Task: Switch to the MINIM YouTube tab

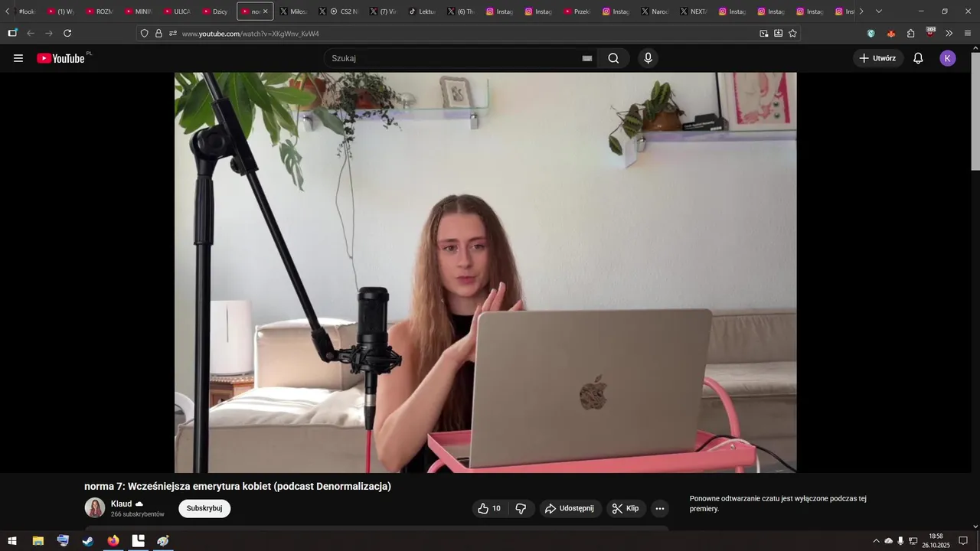Action: coord(138,11)
